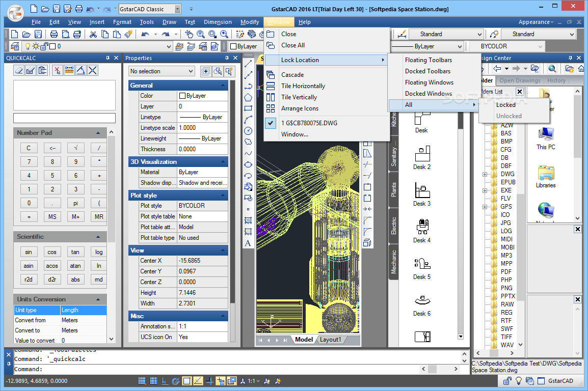The image size is (588, 391).
Task: Collapse the Number Pad section
Action: click(98, 133)
